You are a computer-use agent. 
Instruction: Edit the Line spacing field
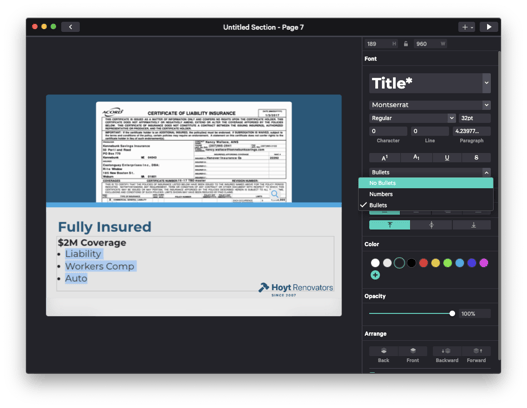tap(430, 131)
